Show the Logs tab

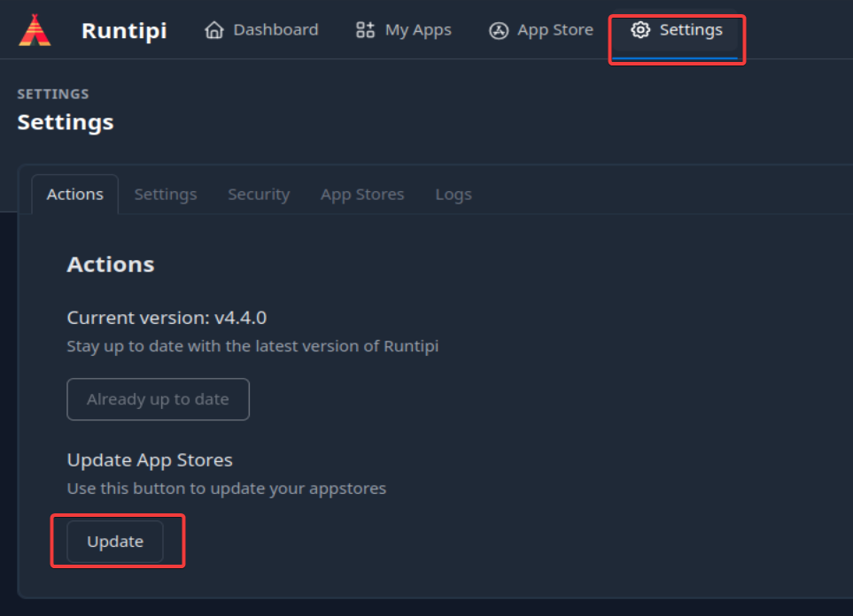point(454,194)
